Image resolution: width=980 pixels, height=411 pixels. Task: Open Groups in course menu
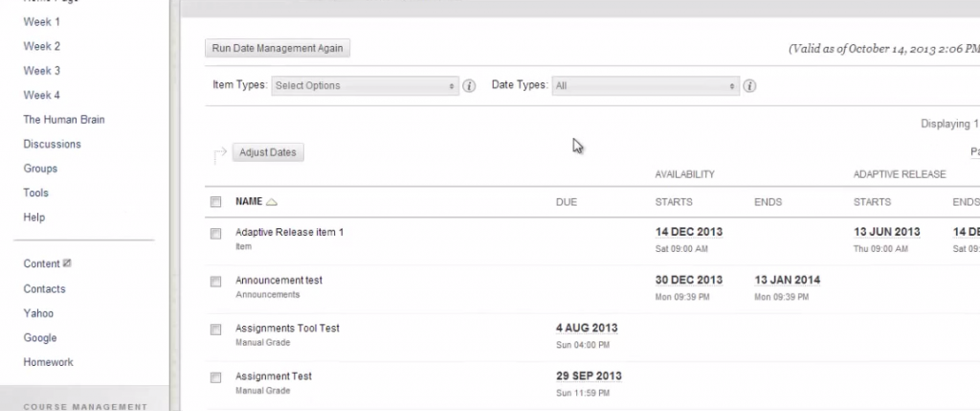pos(40,169)
